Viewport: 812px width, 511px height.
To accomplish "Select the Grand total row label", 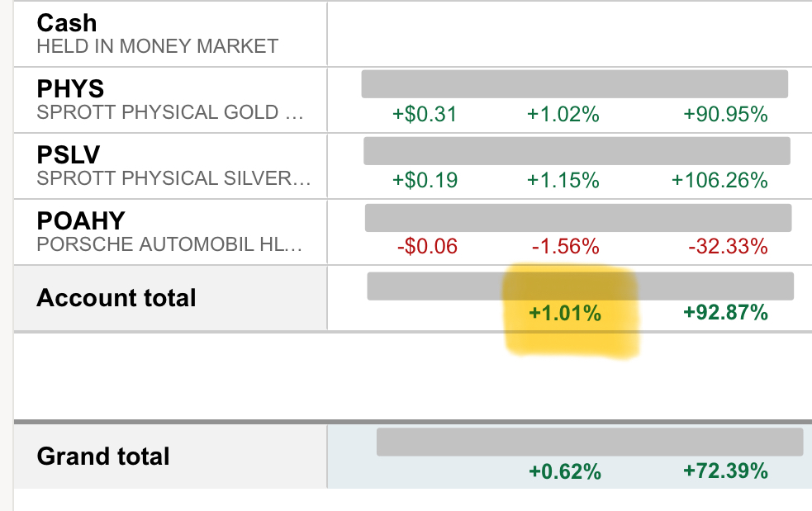I will [103, 456].
